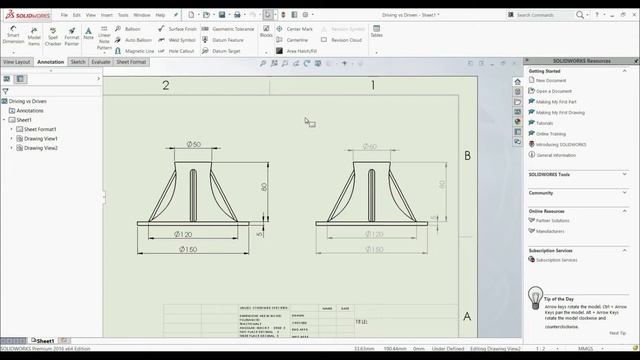Collapse the Online Resources section
Viewport: 640px width, 360px height.
(x=624, y=211)
